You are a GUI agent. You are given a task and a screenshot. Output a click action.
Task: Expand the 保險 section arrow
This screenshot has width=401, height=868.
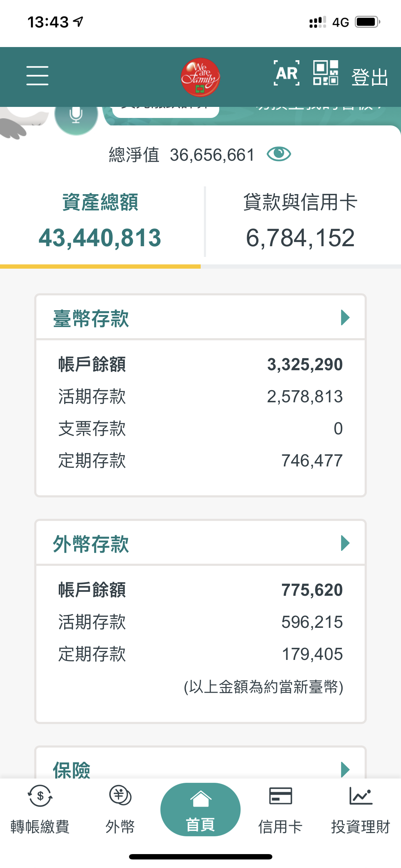coord(345,769)
